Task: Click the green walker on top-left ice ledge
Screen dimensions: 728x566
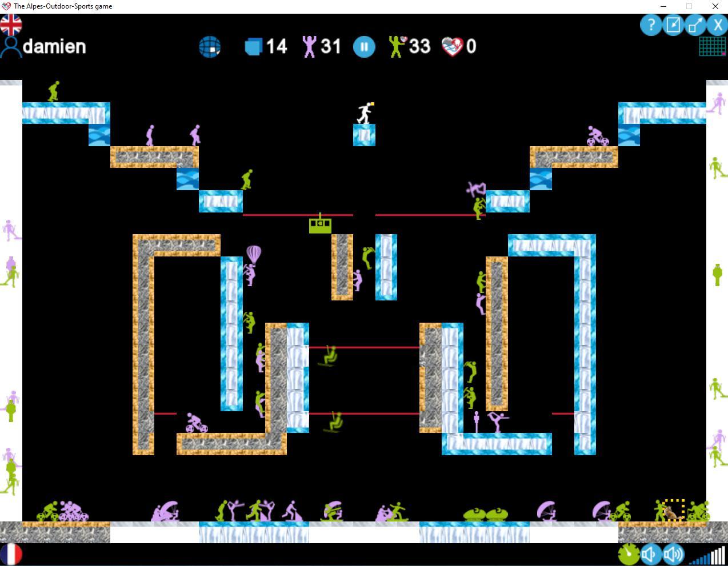Action: [53, 91]
